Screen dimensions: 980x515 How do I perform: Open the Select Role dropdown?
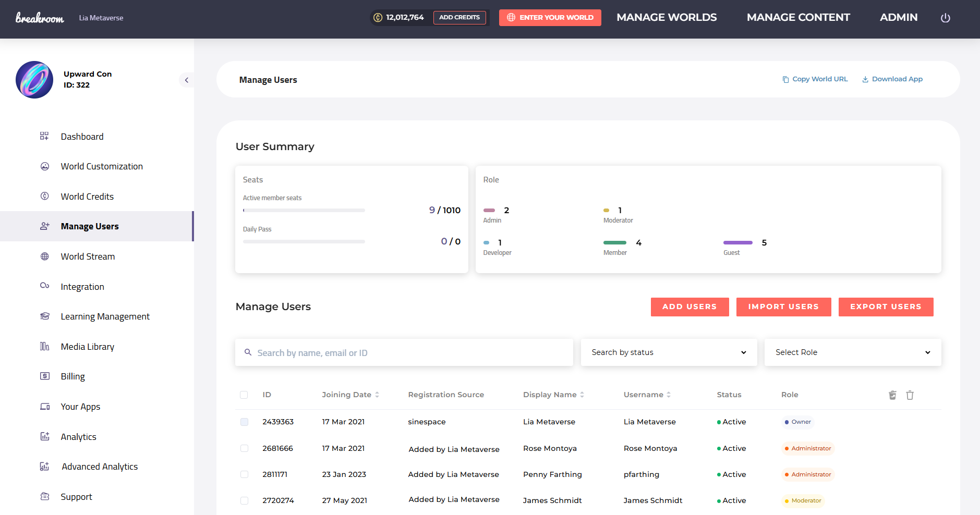coord(853,352)
